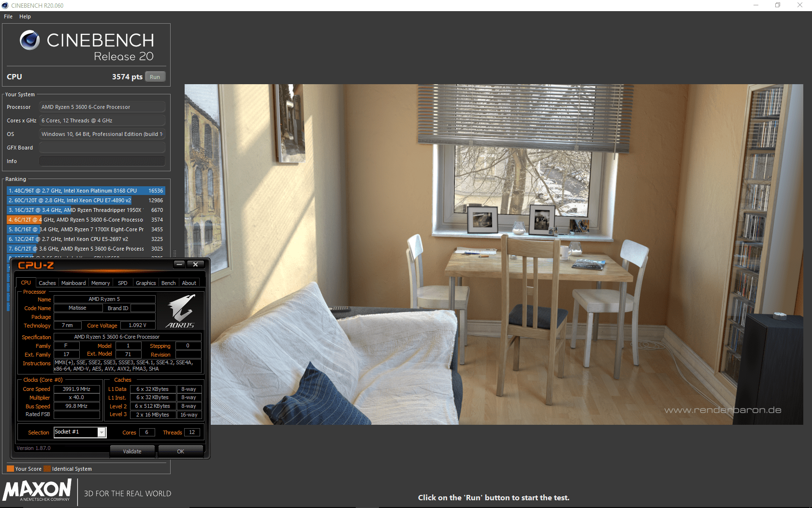Switch to the Caches tab in CPU-Z
This screenshot has height=508, width=812.
click(x=47, y=283)
